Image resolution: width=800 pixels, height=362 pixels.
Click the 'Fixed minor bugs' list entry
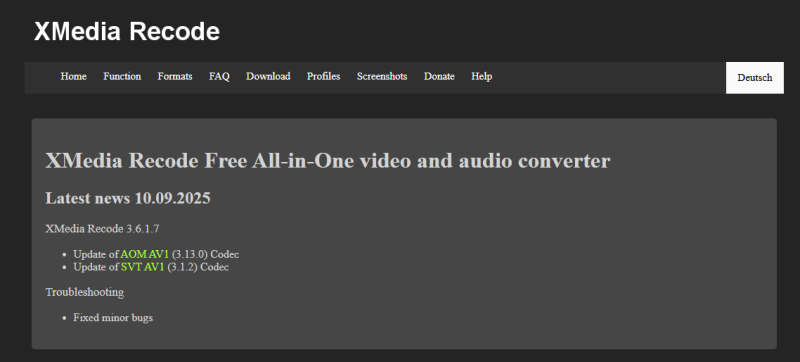pos(113,318)
